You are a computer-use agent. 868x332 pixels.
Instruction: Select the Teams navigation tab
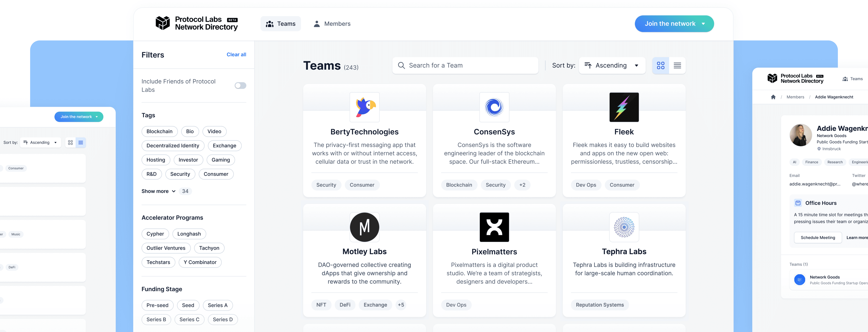281,24
